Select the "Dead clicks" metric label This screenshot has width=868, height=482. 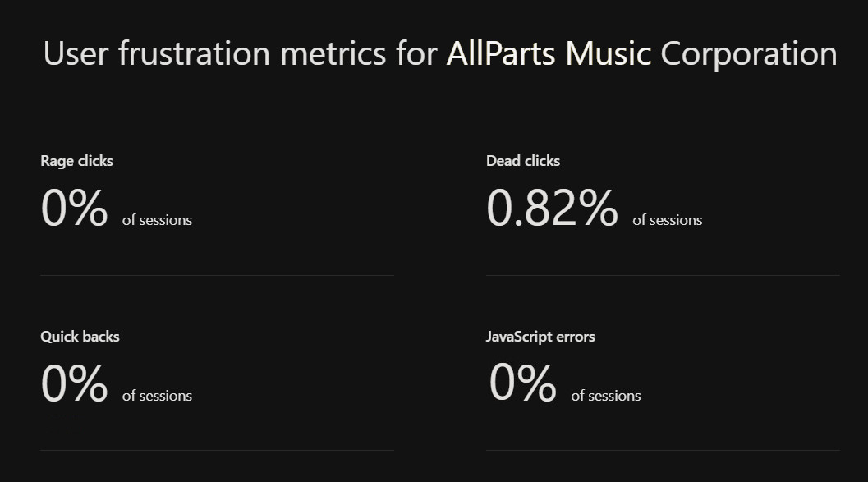click(x=523, y=161)
